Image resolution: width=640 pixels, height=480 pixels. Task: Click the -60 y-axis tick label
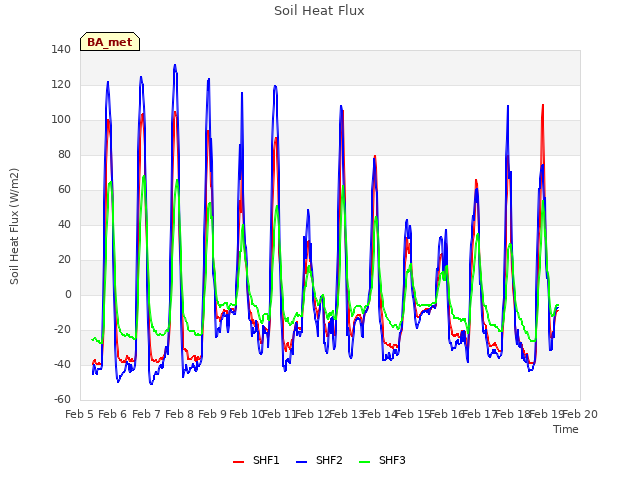click(x=62, y=400)
